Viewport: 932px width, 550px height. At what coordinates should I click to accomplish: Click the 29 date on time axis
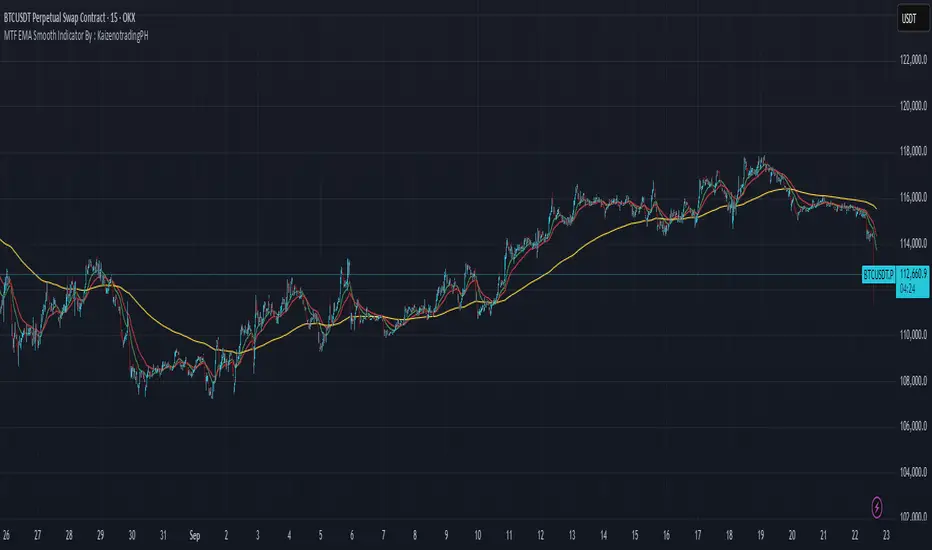(100, 536)
